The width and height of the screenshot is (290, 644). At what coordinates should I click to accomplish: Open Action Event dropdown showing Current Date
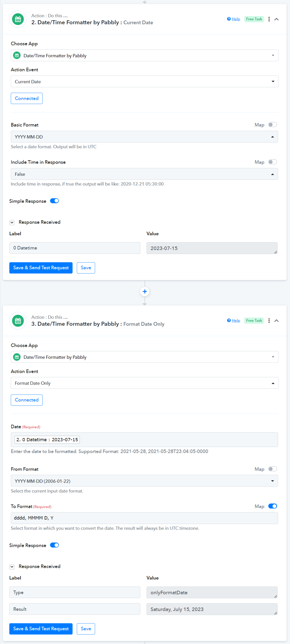click(144, 81)
